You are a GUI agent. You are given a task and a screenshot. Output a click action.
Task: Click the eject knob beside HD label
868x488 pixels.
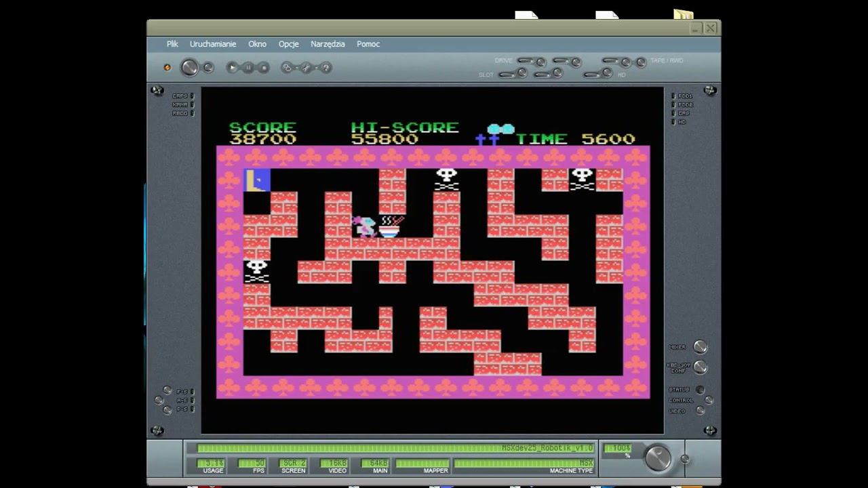click(608, 73)
